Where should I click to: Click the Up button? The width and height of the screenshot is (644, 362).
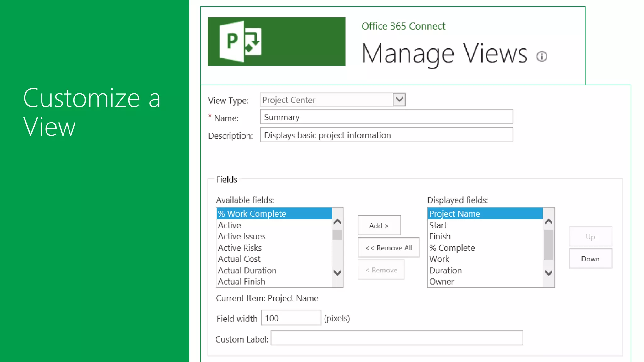[x=590, y=237]
